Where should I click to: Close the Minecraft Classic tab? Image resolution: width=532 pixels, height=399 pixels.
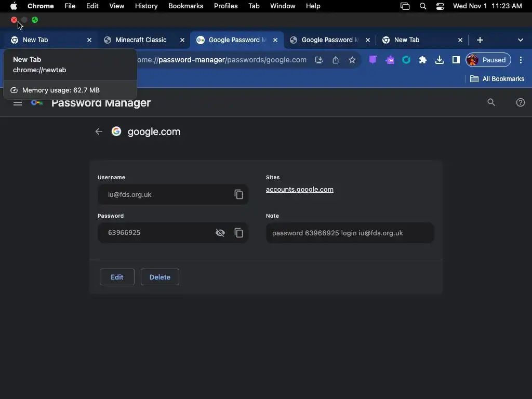[x=182, y=40]
